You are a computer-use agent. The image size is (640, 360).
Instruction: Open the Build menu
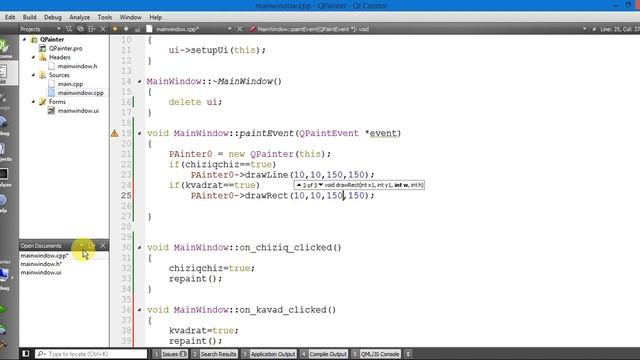point(29,17)
